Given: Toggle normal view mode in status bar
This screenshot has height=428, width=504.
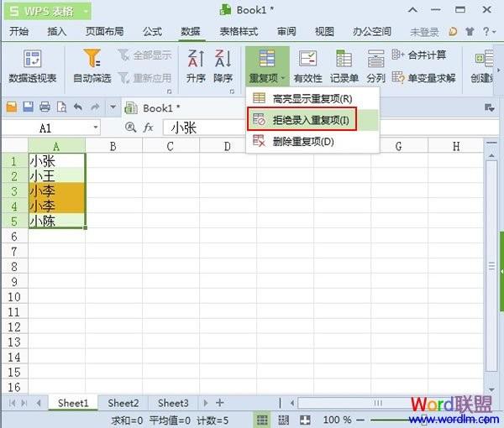Looking at the screenshot, I should coord(263,419).
